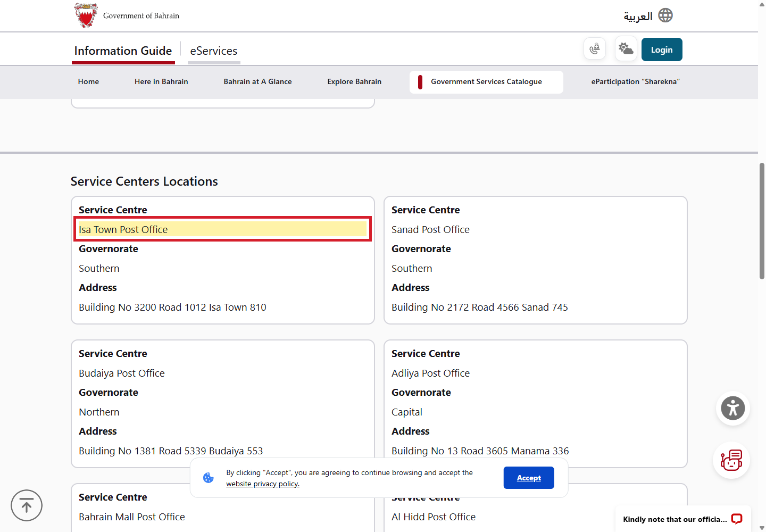Open the Home menu item
This screenshot has height=532, width=766.
88,81
